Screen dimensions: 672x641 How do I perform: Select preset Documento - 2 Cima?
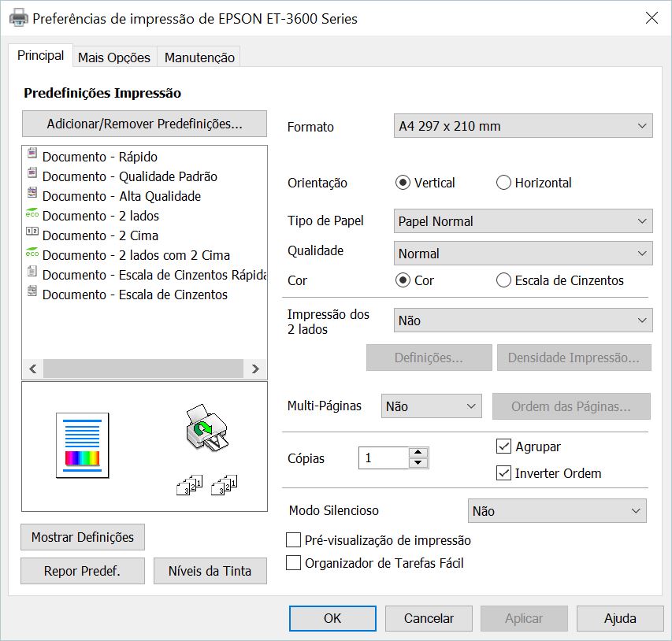point(100,235)
